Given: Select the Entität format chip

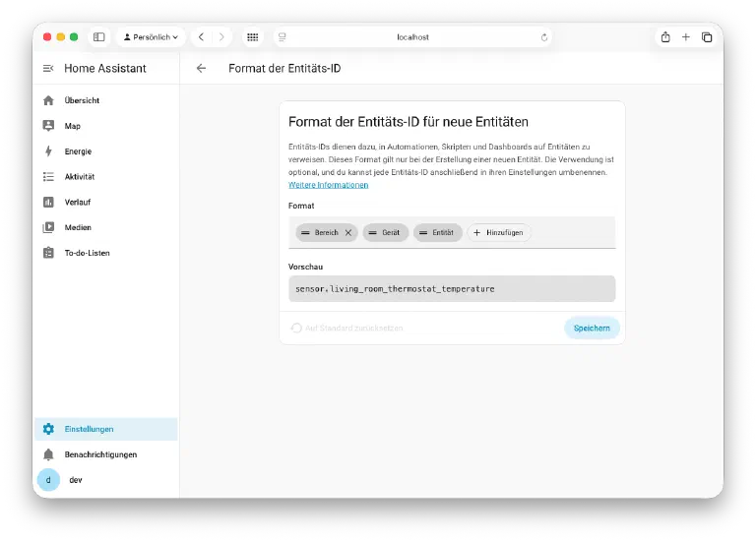Looking at the screenshot, I should click(x=437, y=233).
